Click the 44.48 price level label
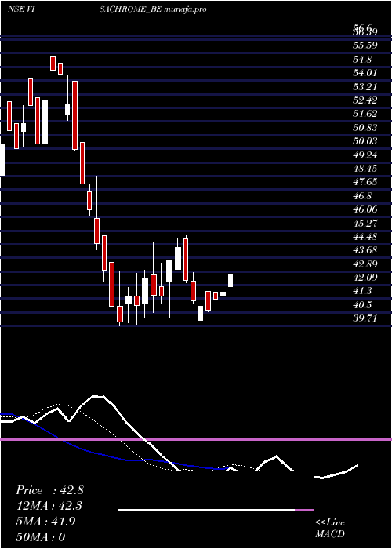Image resolution: width=392 pixels, height=549 pixels. 365,237
